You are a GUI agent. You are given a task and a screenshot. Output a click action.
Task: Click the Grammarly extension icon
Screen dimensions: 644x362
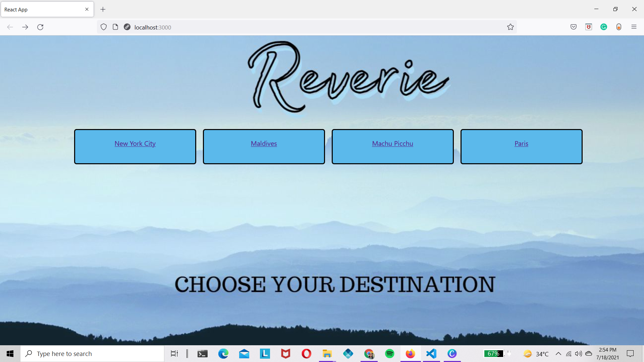coord(603,27)
